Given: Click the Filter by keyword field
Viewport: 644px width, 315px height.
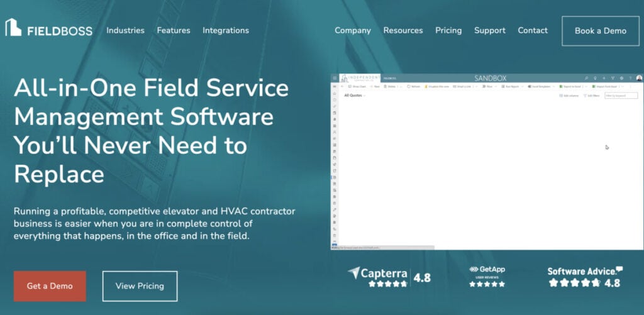Looking at the screenshot, I should tap(621, 96).
